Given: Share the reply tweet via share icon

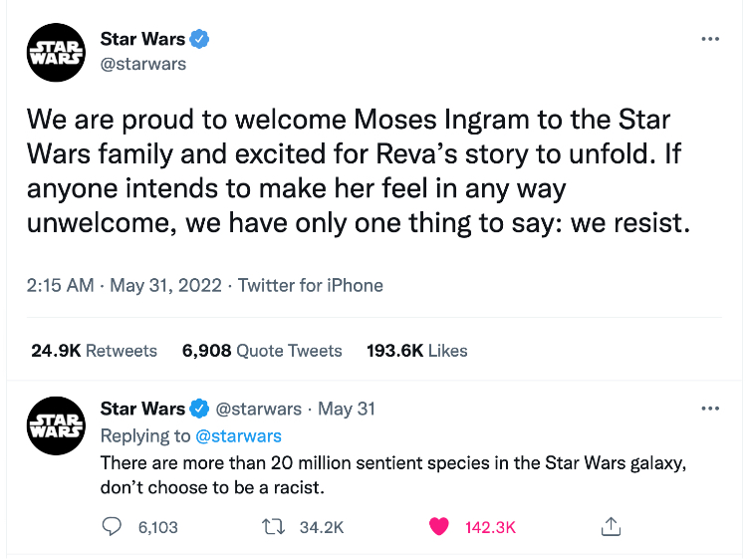Looking at the screenshot, I should tap(612, 525).
